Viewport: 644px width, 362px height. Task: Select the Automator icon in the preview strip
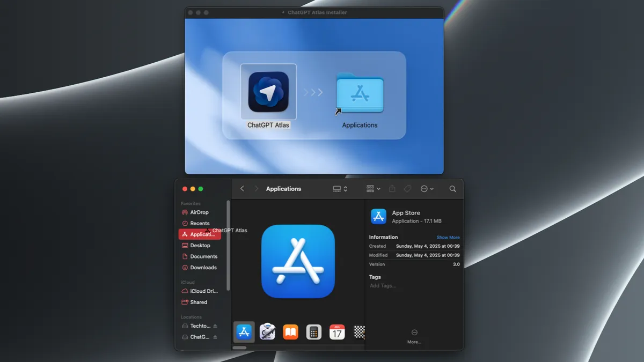coord(266,332)
